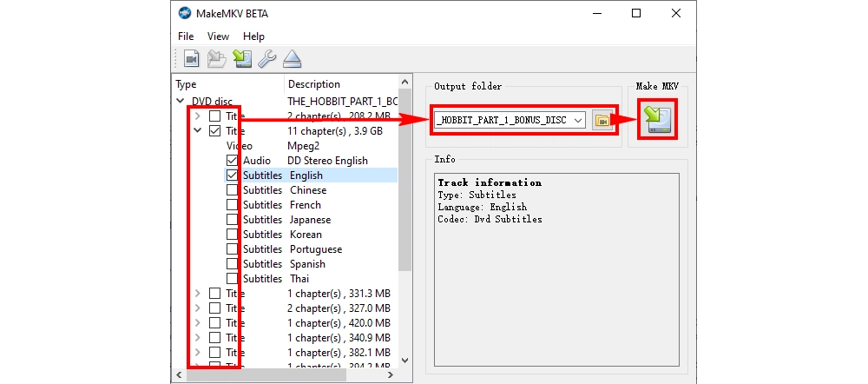Open the File menu
This screenshot has height=384, width=868.
186,36
